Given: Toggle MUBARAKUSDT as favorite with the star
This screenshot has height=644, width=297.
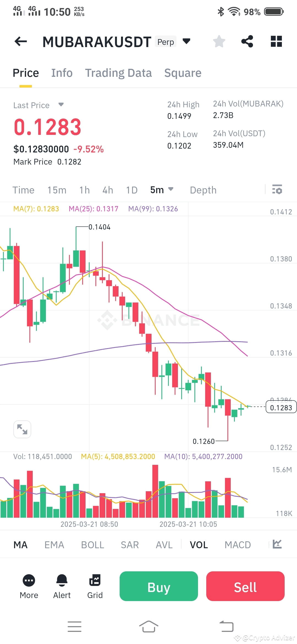Looking at the screenshot, I should point(219,41).
